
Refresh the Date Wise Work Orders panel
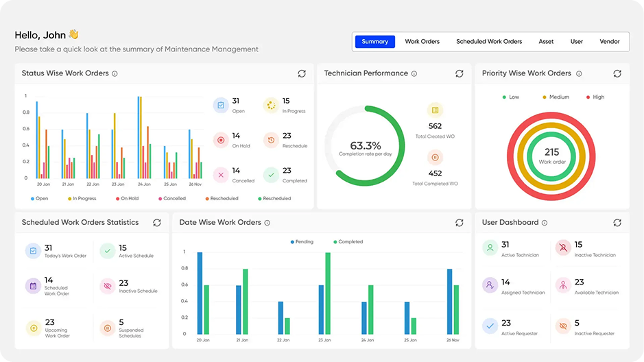[x=460, y=222]
